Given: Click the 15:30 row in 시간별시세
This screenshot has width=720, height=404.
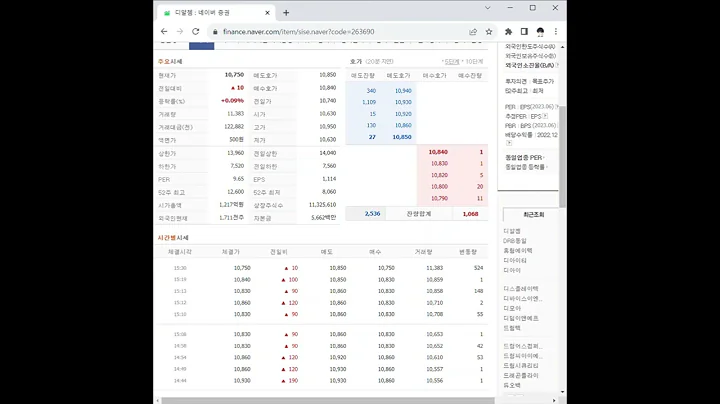Looking at the screenshot, I should point(321,268).
